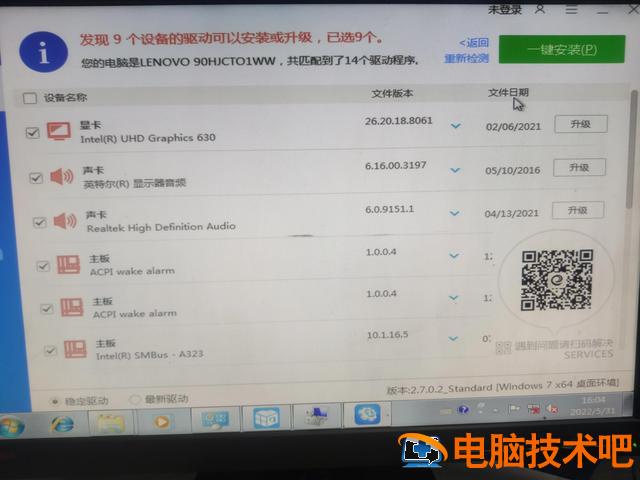
Task: Click the blue help tray icon
Action: pyautogui.click(x=463, y=409)
